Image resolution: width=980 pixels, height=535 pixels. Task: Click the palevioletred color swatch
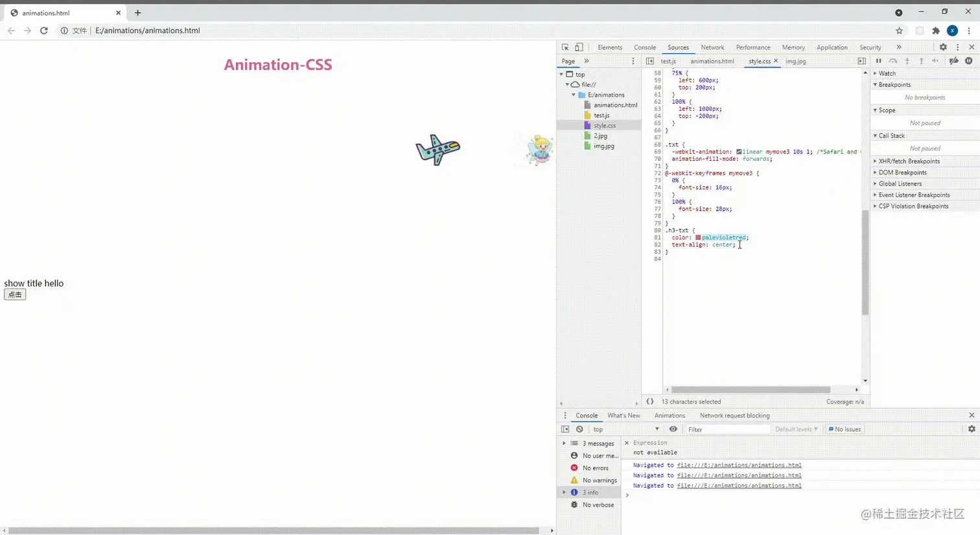point(698,237)
